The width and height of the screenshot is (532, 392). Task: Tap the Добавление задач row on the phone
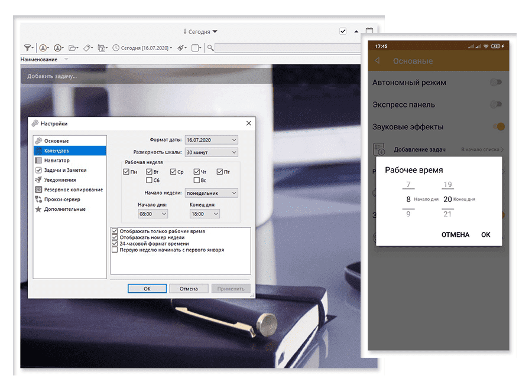click(x=439, y=149)
